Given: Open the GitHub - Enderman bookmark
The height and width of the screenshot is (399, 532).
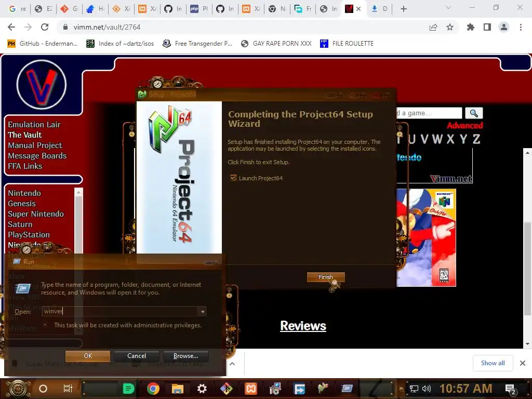Looking at the screenshot, I should pyautogui.click(x=43, y=44).
